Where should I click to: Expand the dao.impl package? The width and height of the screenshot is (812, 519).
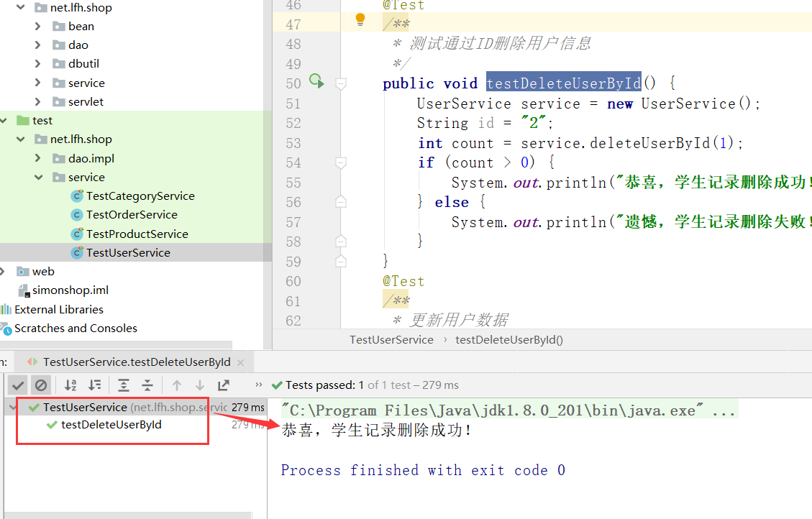tap(37, 158)
